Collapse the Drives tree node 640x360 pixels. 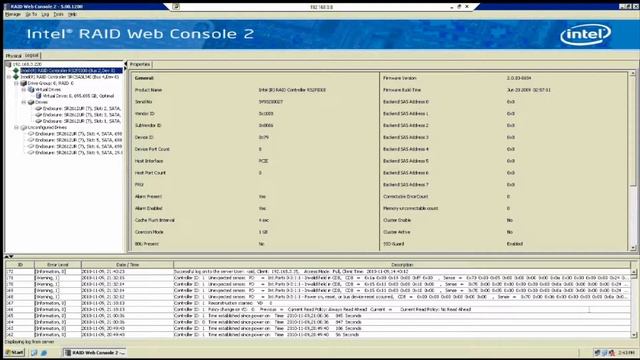tap(24, 102)
